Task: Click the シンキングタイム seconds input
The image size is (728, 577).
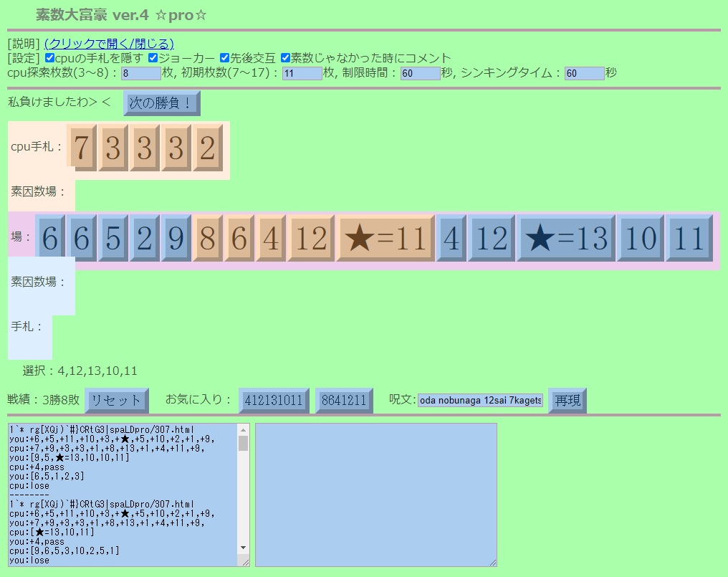Action: [585, 73]
